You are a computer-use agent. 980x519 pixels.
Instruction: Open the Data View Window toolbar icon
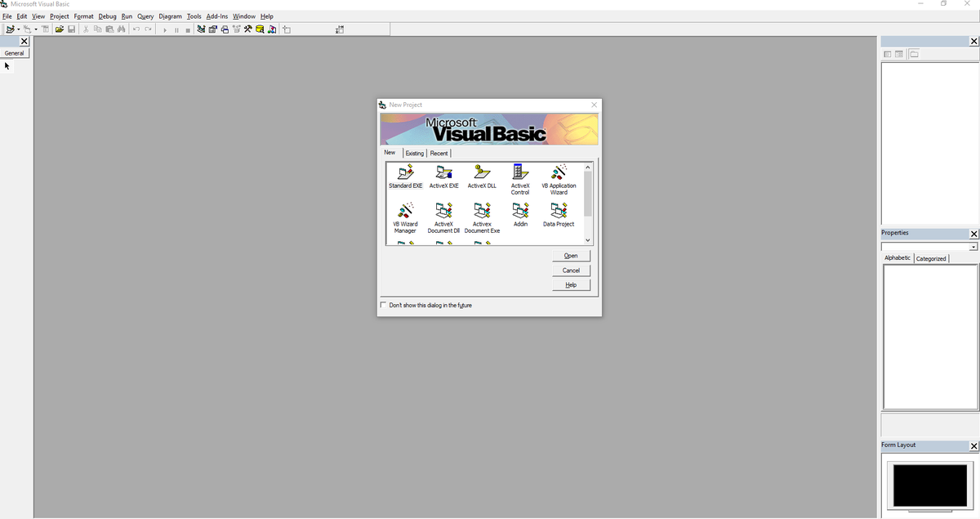click(x=260, y=29)
